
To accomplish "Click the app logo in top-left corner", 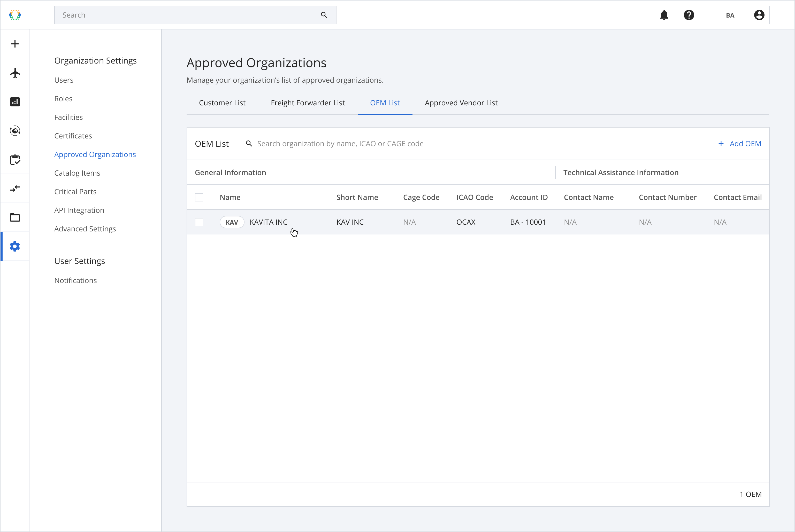I will (x=15, y=15).
